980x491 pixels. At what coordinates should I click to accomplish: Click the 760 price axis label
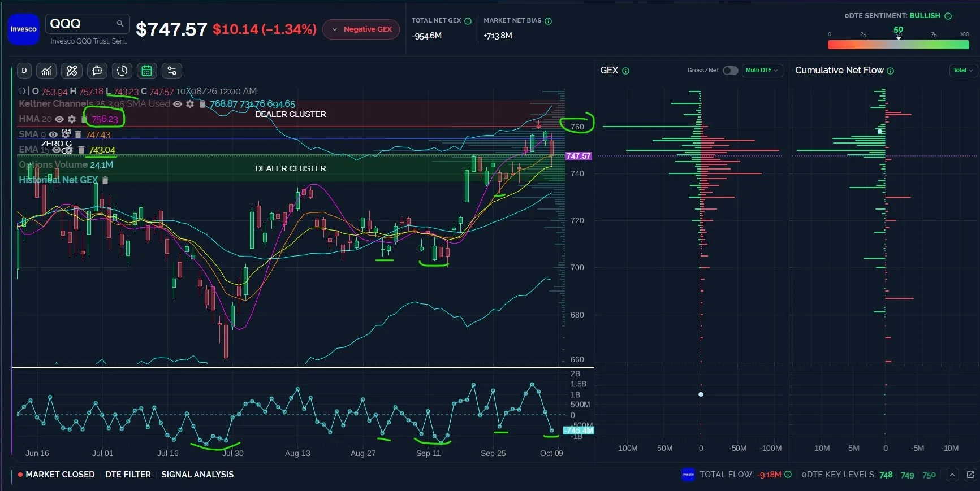pyautogui.click(x=577, y=127)
